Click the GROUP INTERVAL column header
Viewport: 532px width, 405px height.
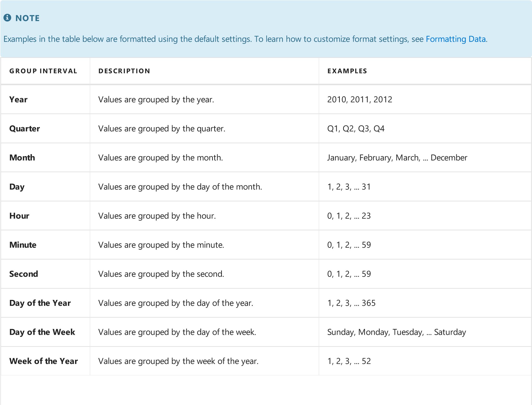(x=43, y=71)
